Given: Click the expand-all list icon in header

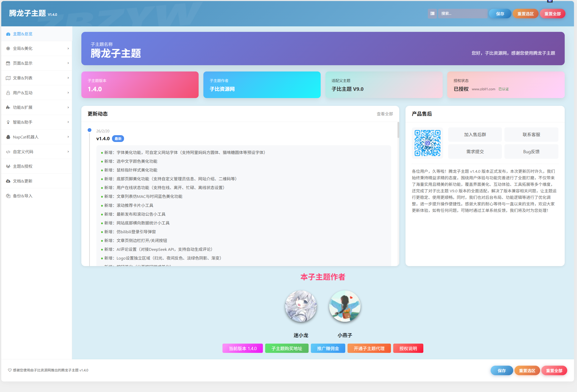Looking at the screenshot, I should (432, 14).
